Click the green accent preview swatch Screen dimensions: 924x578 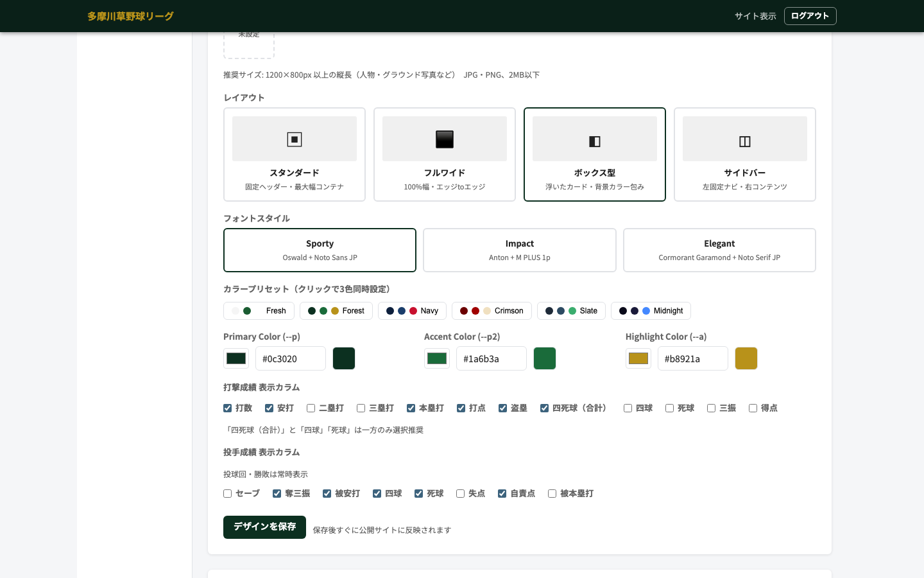click(545, 358)
